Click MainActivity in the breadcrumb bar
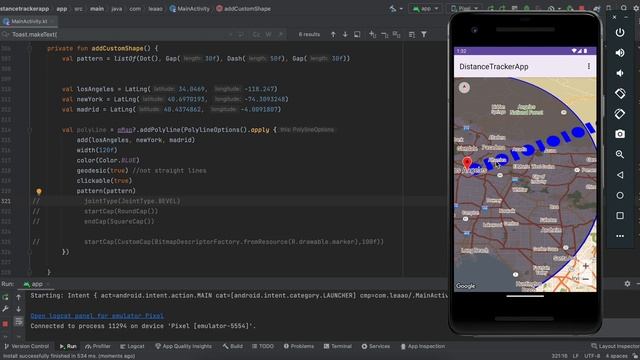This screenshot has height=360, width=640. [x=189, y=8]
